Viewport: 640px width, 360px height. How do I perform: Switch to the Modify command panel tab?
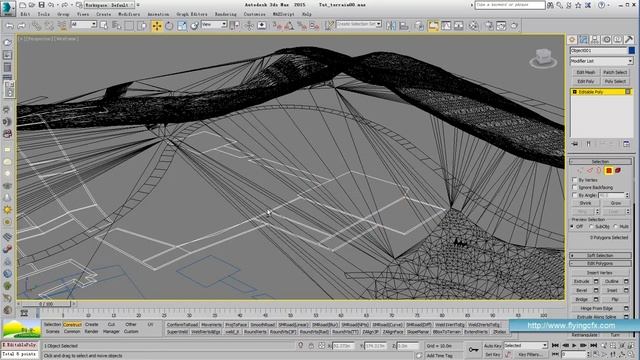[x=583, y=40]
